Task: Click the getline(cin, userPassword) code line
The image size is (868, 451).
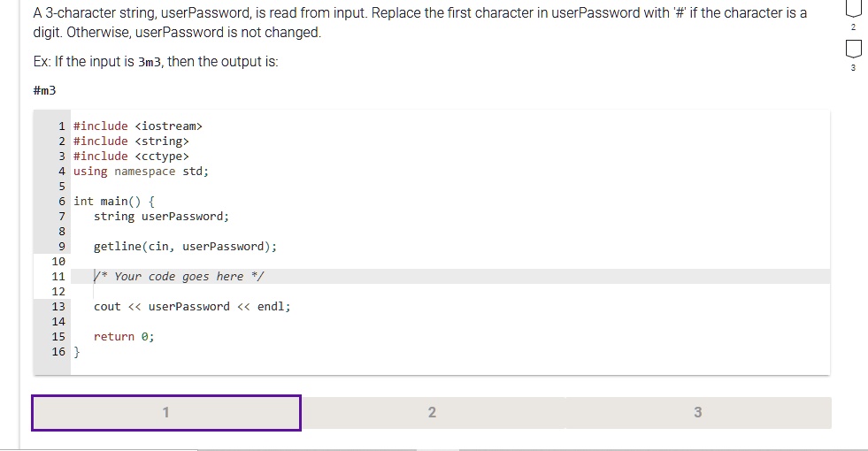Action: [x=185, y=247]
